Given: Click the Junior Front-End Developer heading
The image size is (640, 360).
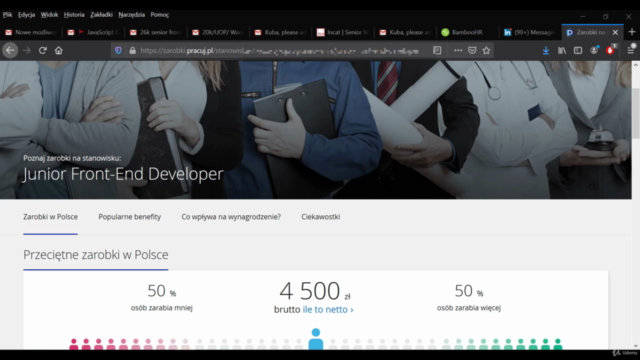Looking at the screenshot, I should point(123,174).
